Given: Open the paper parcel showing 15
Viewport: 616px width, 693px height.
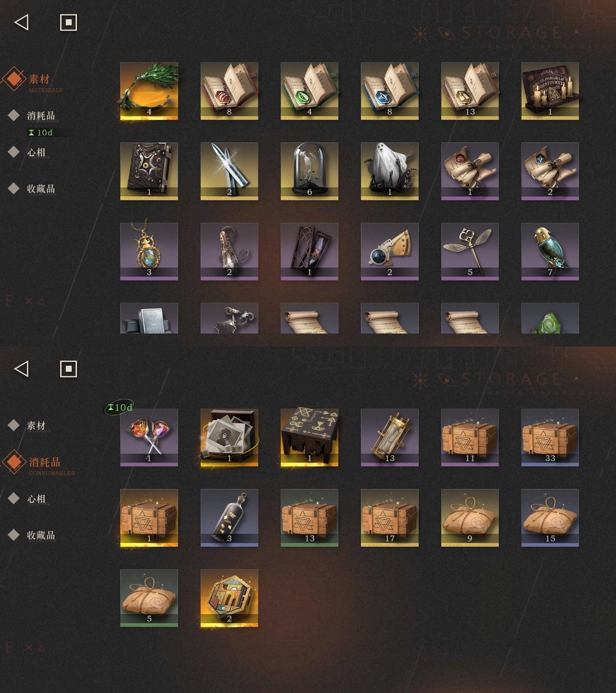Looking at the screenshot, I should click(550, 518).
